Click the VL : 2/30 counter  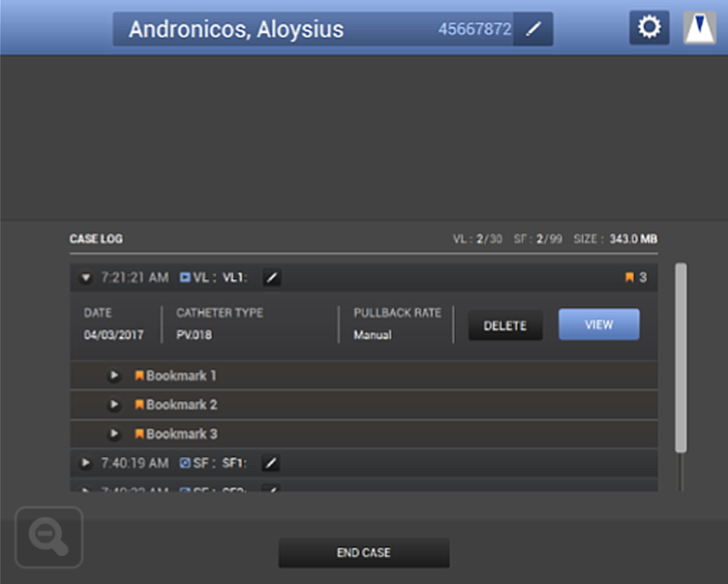pos(478,239)
